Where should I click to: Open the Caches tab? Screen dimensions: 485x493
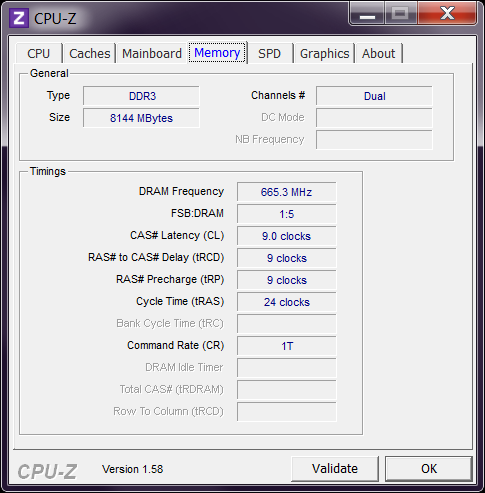pyautogui.click(x=90, y=54)
